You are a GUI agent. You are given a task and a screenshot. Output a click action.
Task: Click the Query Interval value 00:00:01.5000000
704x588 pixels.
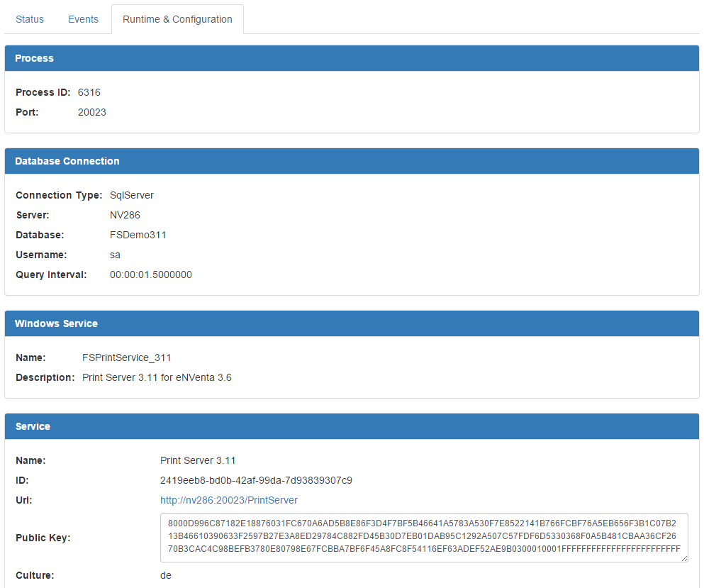(x=150, y=274)
